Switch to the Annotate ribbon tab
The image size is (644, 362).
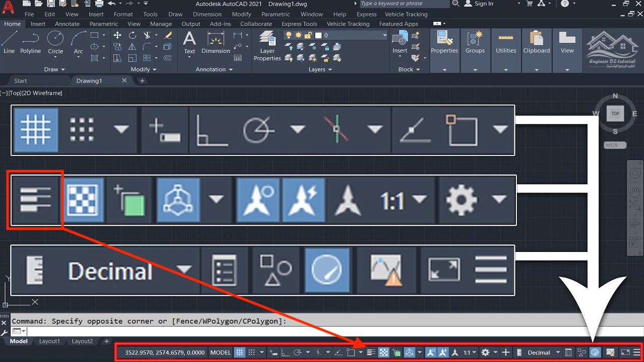pyautogui.click(x=67, y=24)
